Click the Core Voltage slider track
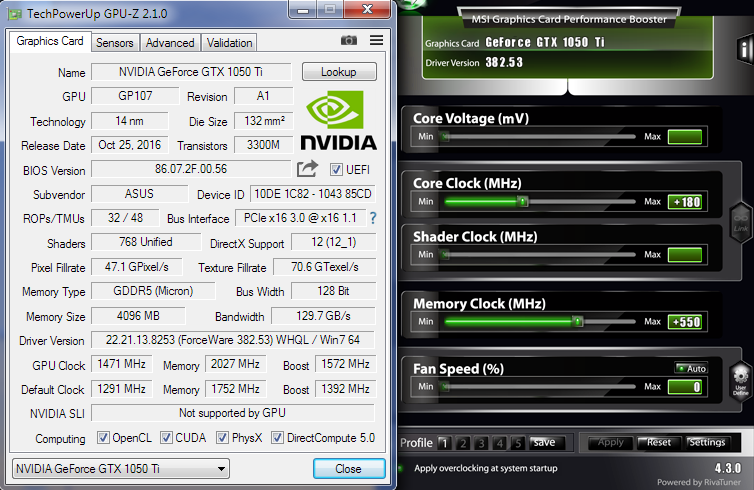 pyautogui.click(x=540, y=137)
